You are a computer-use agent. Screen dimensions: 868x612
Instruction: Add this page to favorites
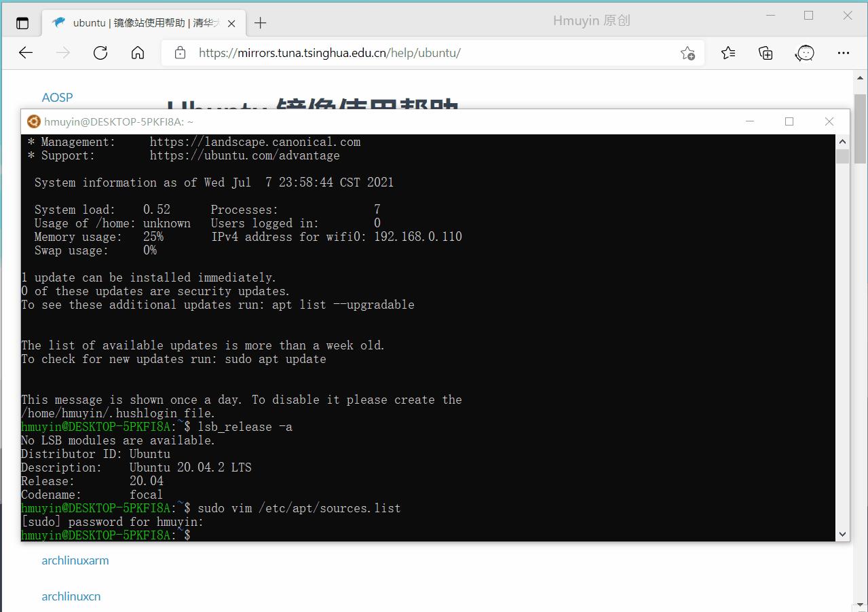(x=687, y=52)
